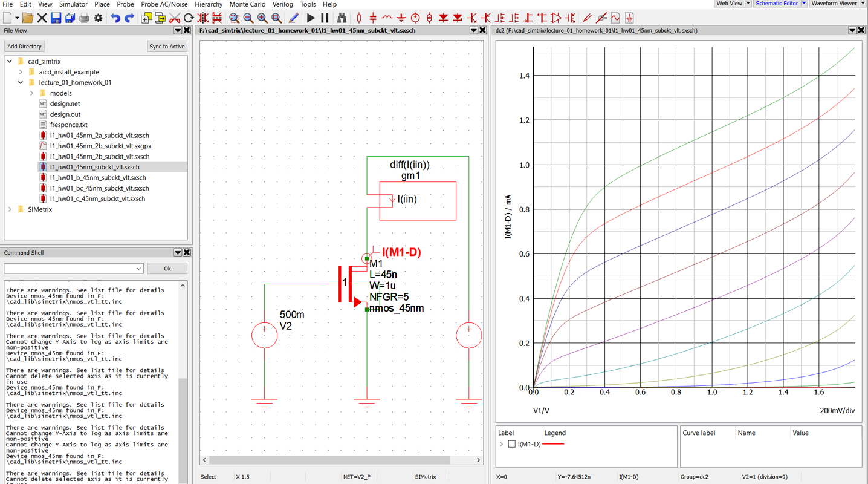
Task: Place a ground symbol on the schematic
Action: tap(401, 18)
